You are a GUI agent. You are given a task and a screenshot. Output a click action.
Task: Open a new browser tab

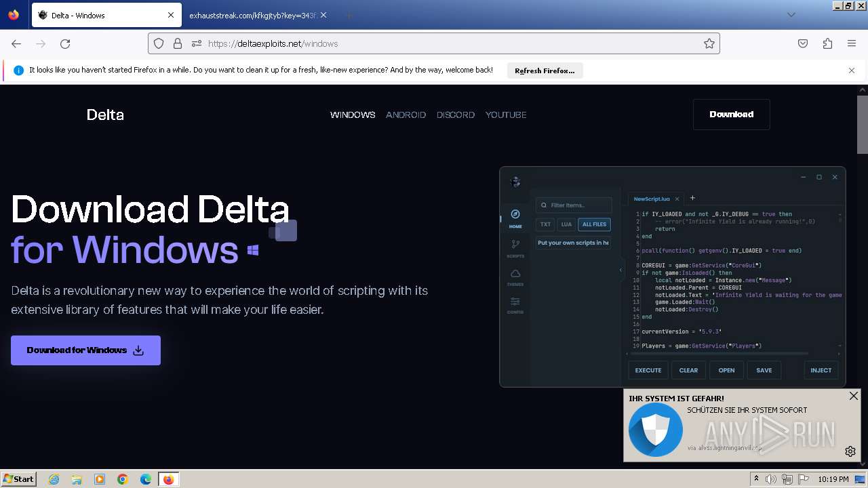[349, 15]
